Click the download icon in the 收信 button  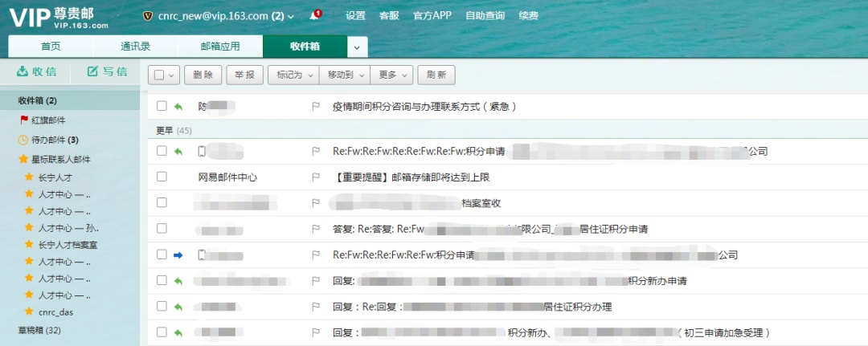[23, 71]
